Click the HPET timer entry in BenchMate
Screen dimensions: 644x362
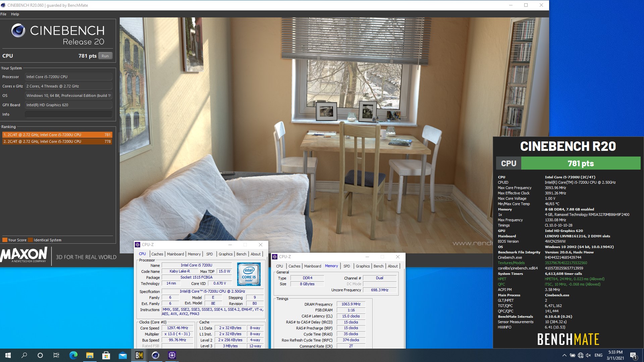pos(551,279)
